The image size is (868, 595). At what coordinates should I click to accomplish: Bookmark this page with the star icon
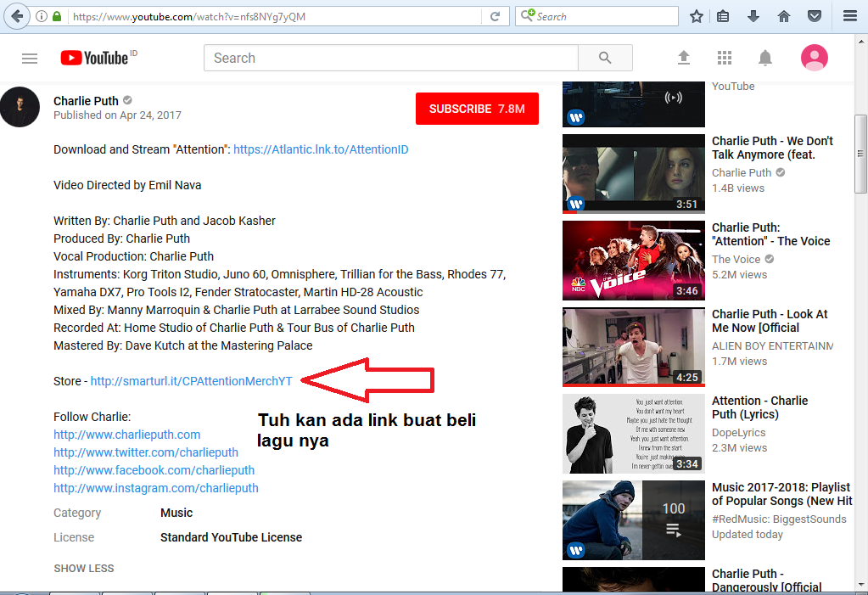click(697, 17)
